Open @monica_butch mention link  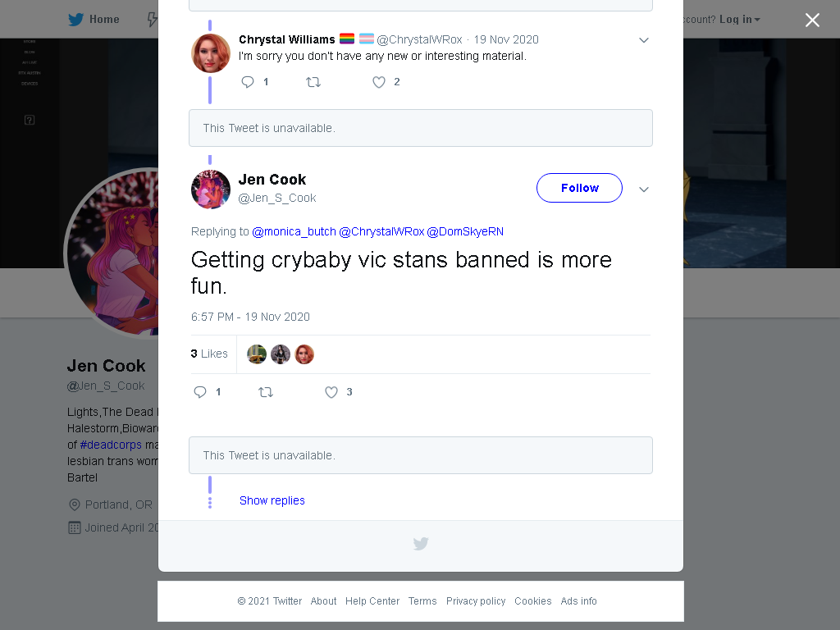(294, 231)
